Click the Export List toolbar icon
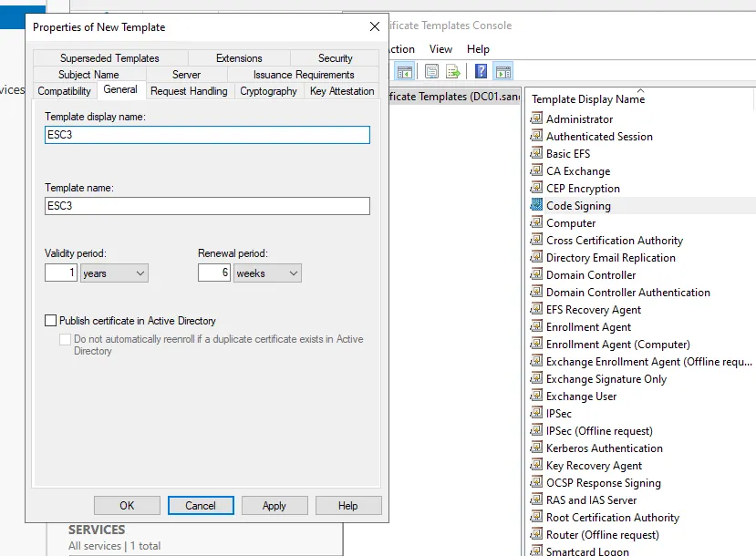The image size is (756, 556). point(452,71)
